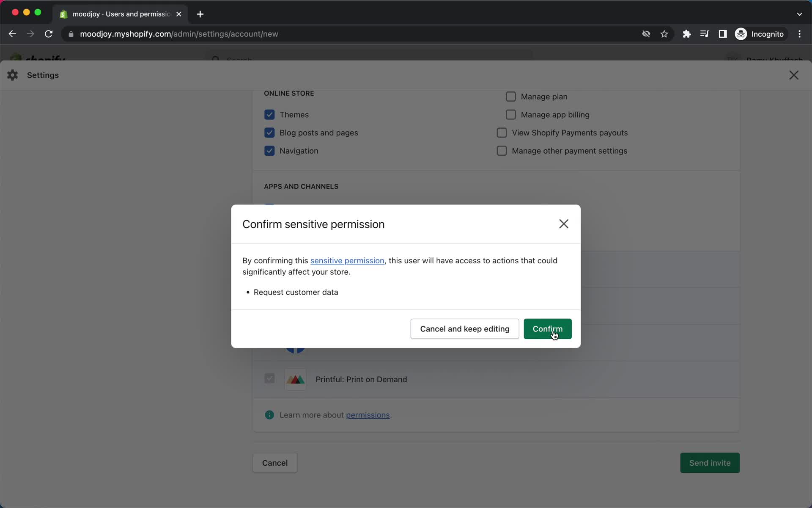Open a new browser tab
This screenshot has width=812, height=508.
[200, 14]
